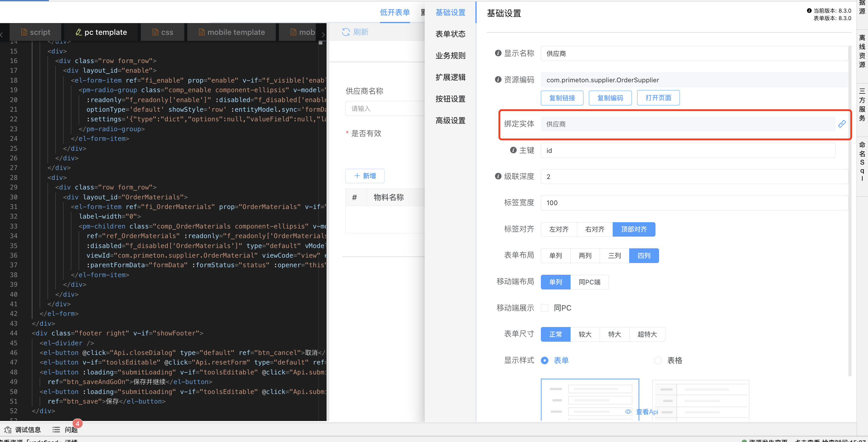Click the info icon beside 级联深度
868x442 pixels.
pos(498,176)
